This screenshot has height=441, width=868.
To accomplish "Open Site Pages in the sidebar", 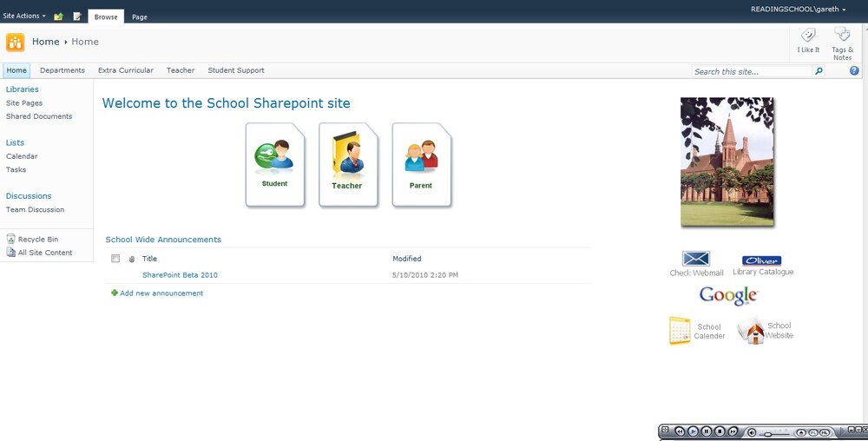I will (x=24, y=103).
